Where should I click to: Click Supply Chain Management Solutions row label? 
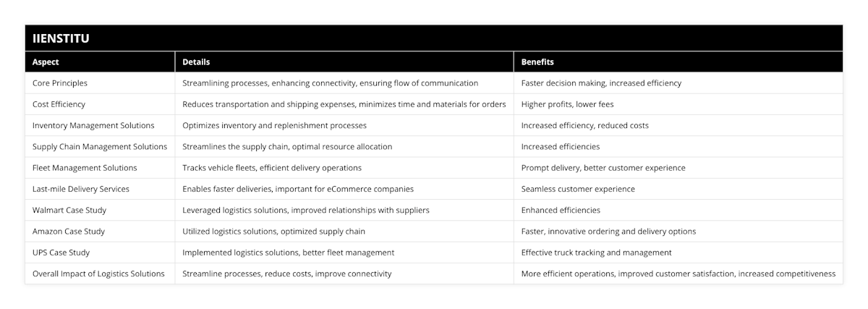pos(100,146)
